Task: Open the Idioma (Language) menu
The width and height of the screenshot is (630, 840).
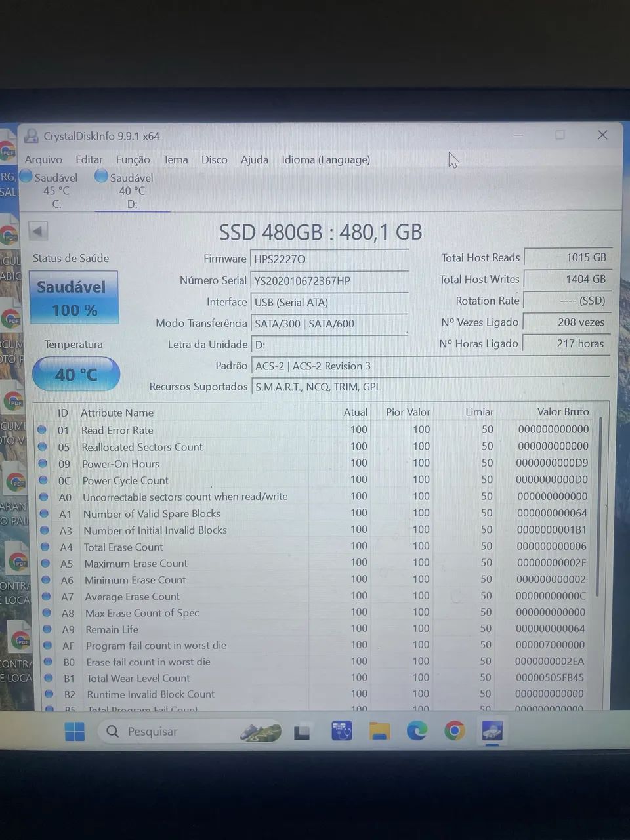Action: point(325,159)
